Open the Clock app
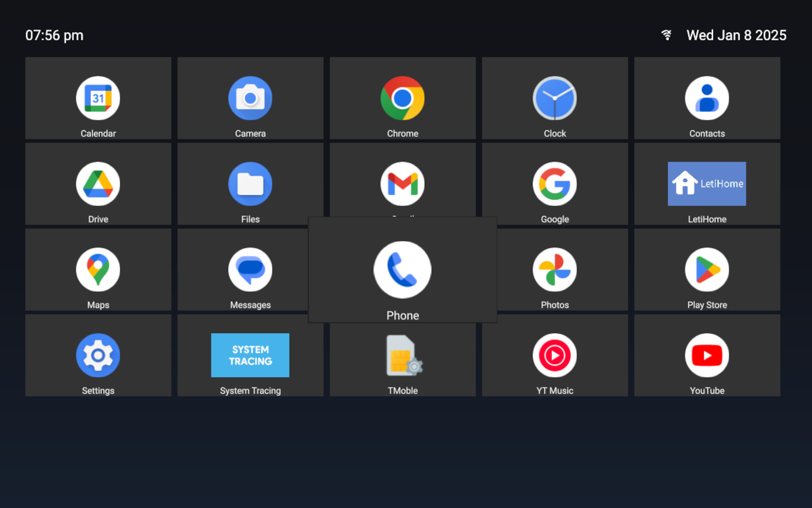Screen dimensions: 812x508 point(554,98)
